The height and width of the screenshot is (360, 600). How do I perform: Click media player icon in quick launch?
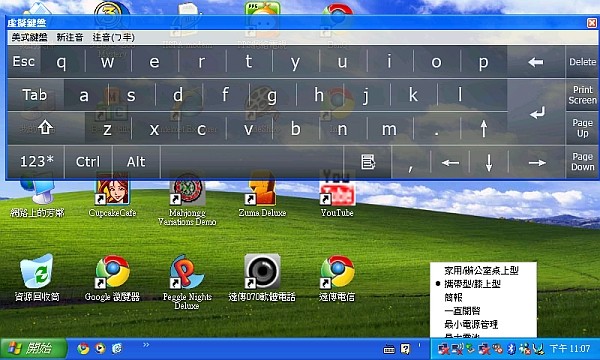pos(100,348)
